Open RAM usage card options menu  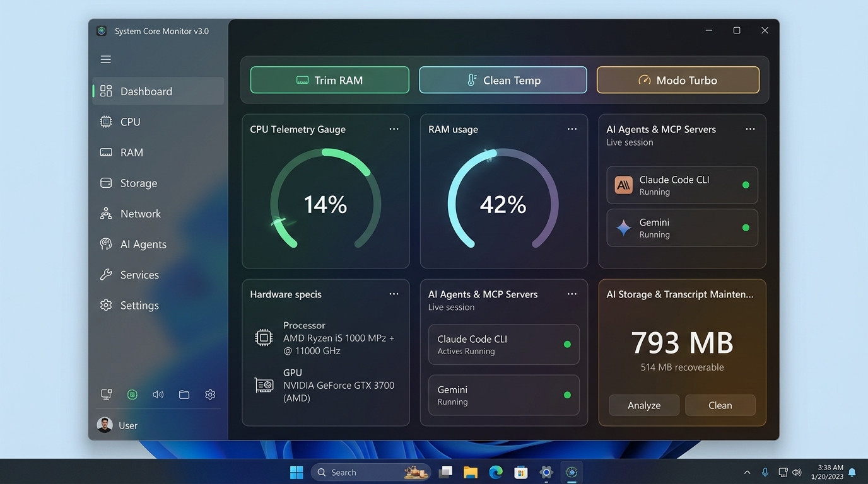coord(572,129)
